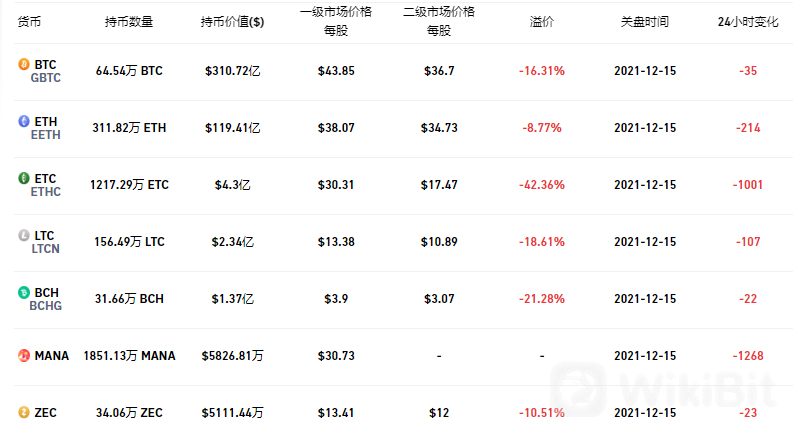This screenshot has width=793, height=437.
Task: Select the 货币 currency column header
Action: (29, 22)
